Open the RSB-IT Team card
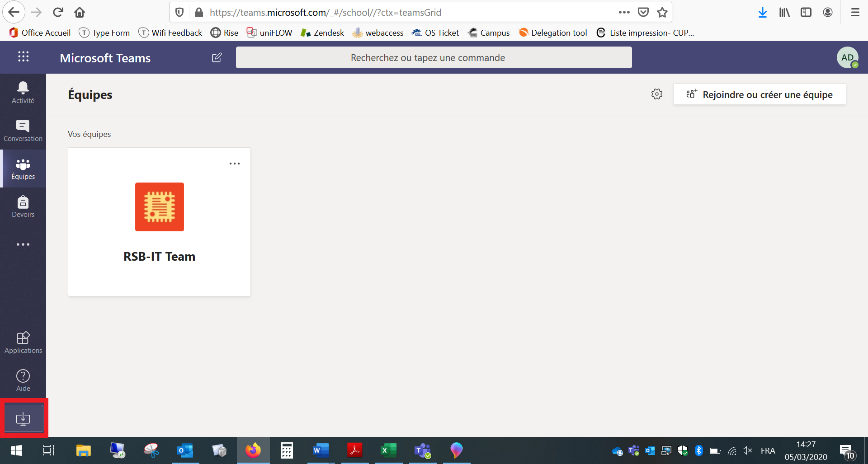Screen dimensions: 868x464 click(159, 222)
